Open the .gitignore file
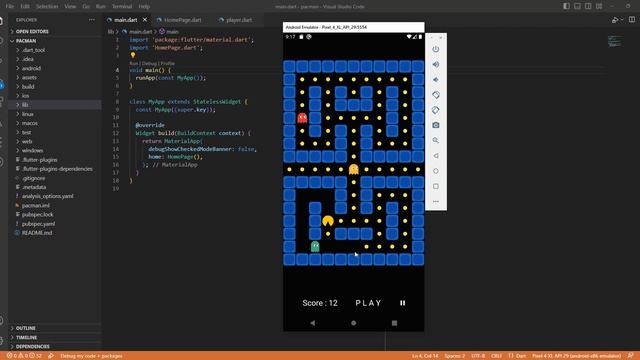This screenshot has width=640, height=360. [x=55, y=178]
